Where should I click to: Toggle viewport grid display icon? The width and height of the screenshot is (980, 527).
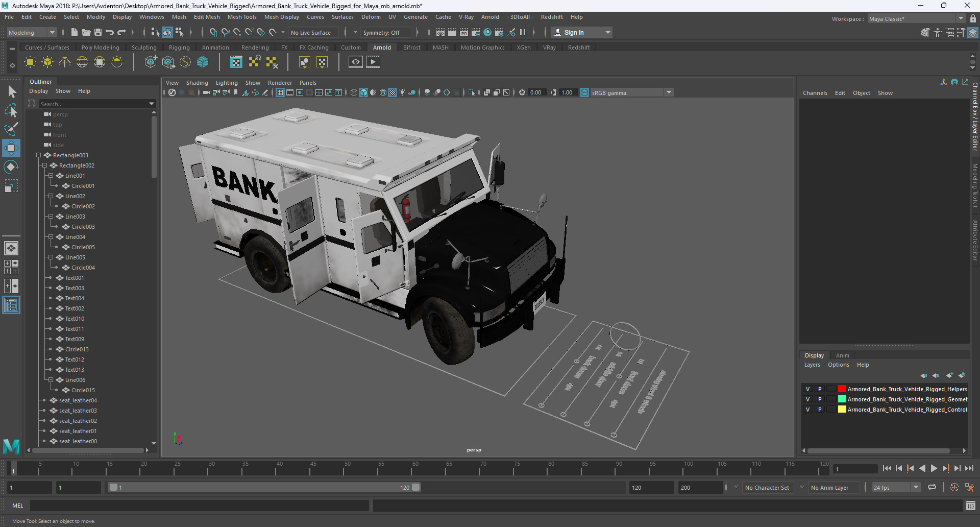(280, 92)
